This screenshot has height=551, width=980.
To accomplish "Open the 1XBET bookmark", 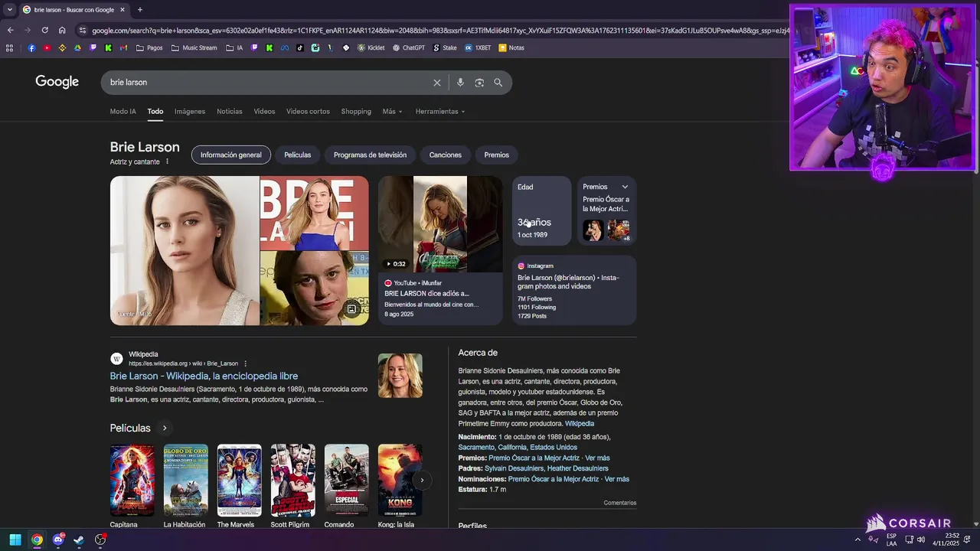I will click(x=478, y=47).
